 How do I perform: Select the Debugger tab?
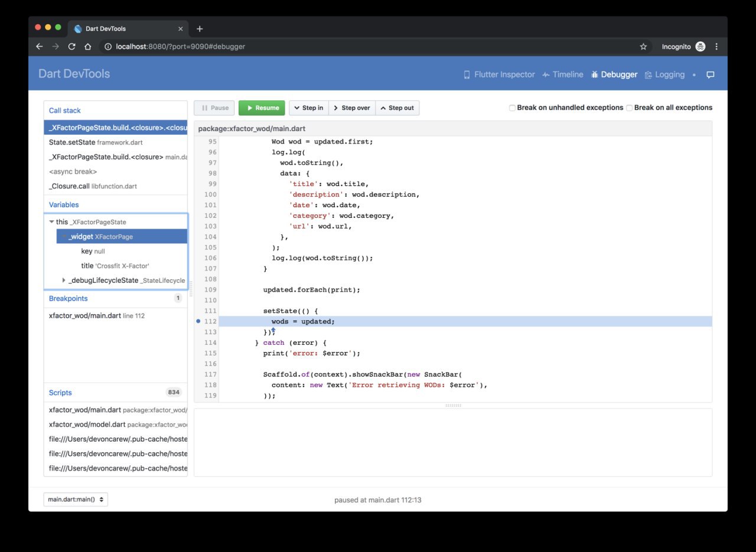(x=614, y=74)
